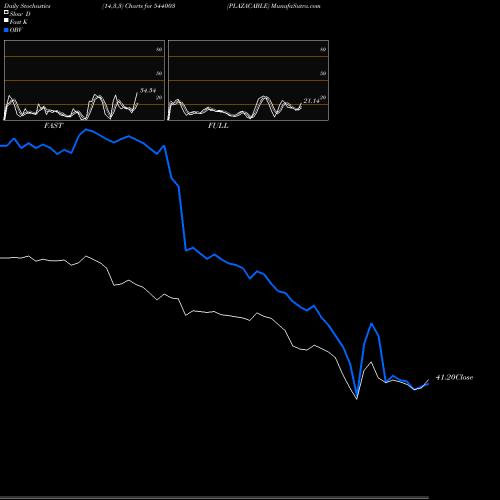Click the '41.20Close' price label
500x500 pixels.
click(x=454, y=377)
